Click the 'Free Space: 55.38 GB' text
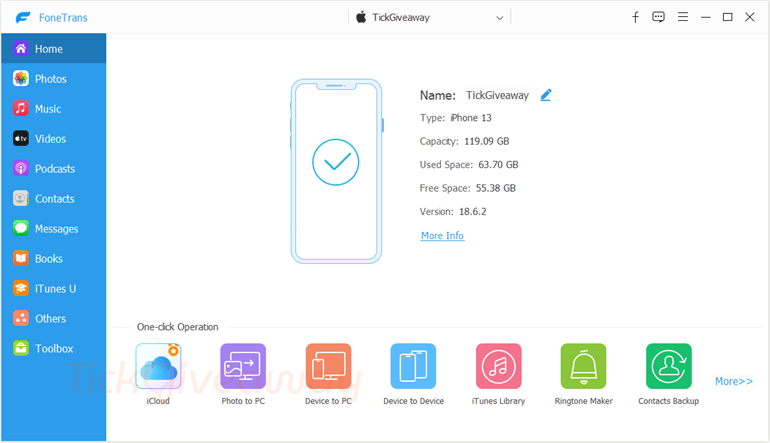Viewport: 770px width, 443px height. (x=468, y=188)
